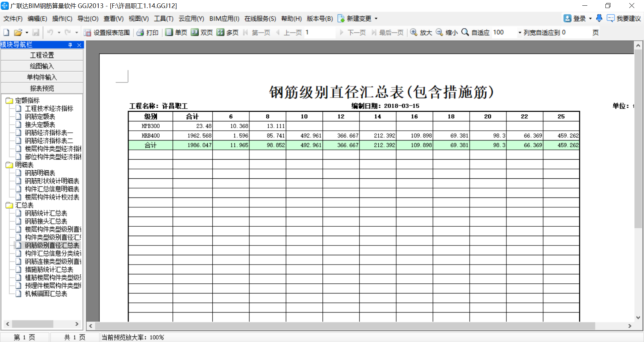Click the Undo arrow icon
The width and height of the screenshot is (644, 342).
pyautogui.click(x=50, y=32)
